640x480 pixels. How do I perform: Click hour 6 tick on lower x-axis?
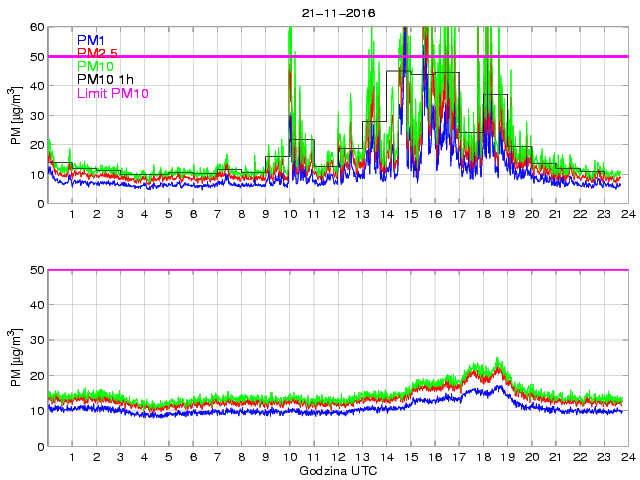[193, 458]
